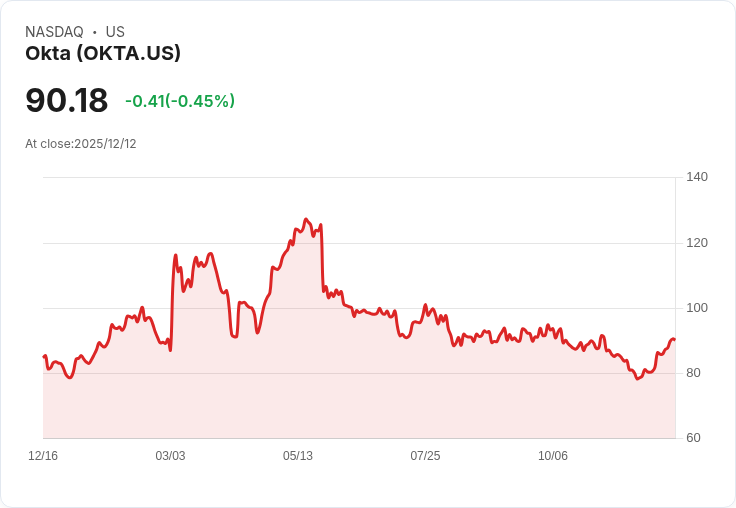Click the sharp spike peak after 03/03

176,255
